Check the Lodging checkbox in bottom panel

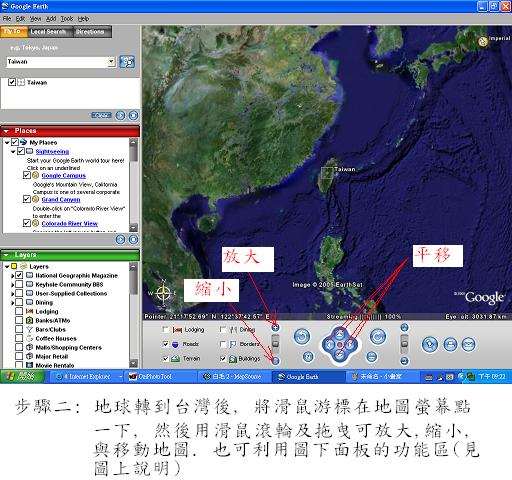[165, 330]
